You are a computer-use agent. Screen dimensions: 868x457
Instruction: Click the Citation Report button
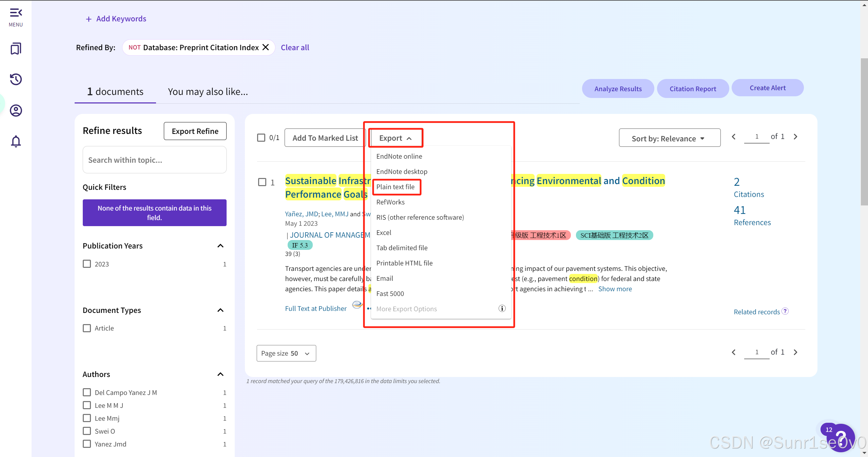tap(692, 89)
